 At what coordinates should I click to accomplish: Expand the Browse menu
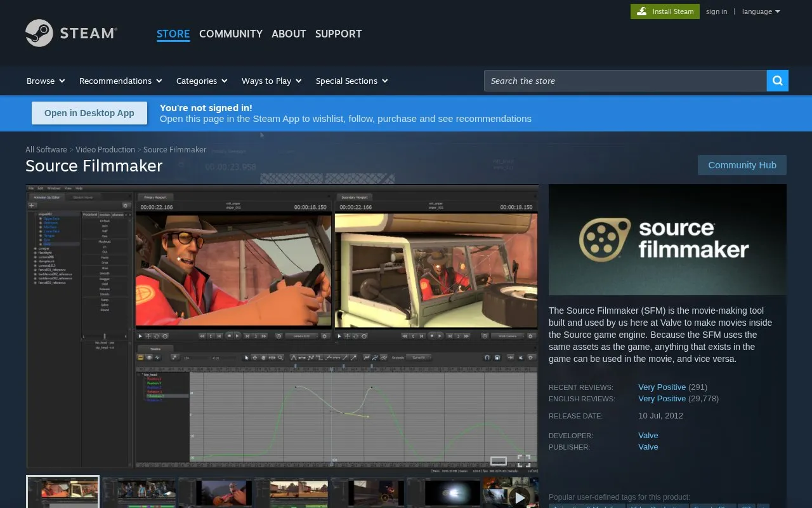[46, 81]
